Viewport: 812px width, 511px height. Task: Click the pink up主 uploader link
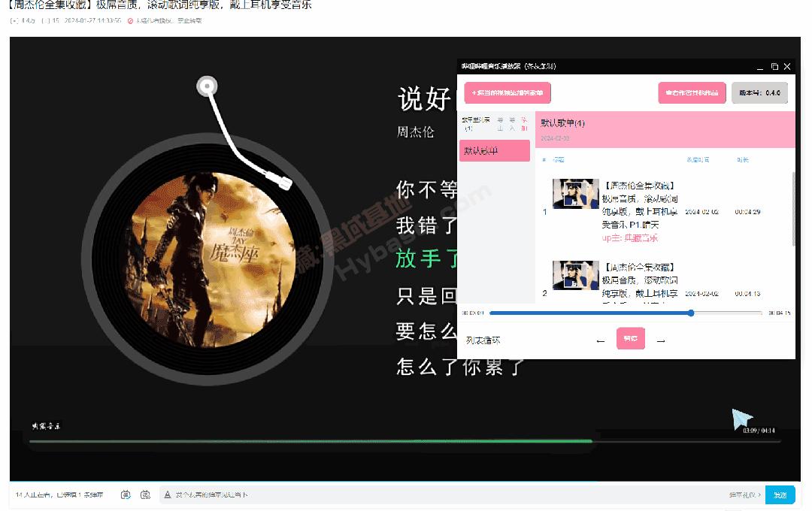point(630,238)
